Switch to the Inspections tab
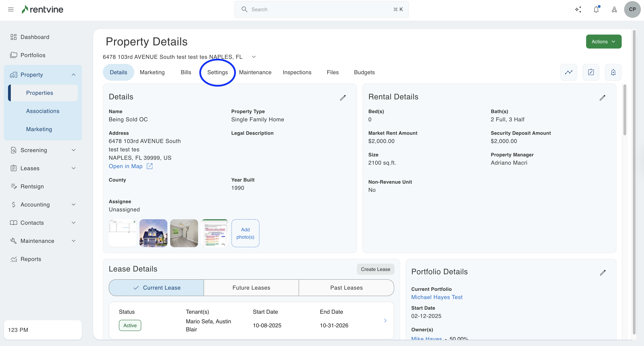The height and width of the screenshot is (346, 644). 297,72
